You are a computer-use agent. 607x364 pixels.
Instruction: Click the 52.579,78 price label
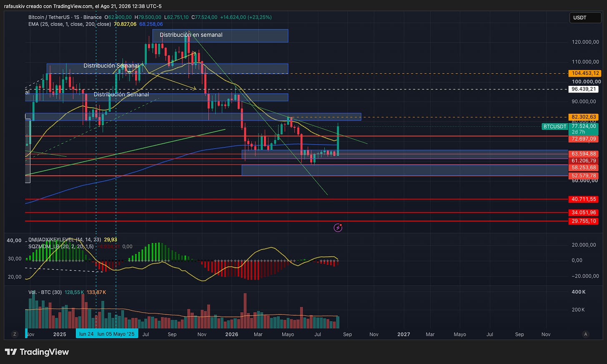(x=584, y=176)
